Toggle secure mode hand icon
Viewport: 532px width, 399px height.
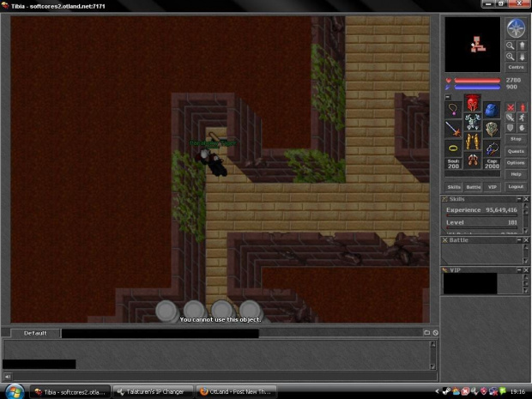522,128
